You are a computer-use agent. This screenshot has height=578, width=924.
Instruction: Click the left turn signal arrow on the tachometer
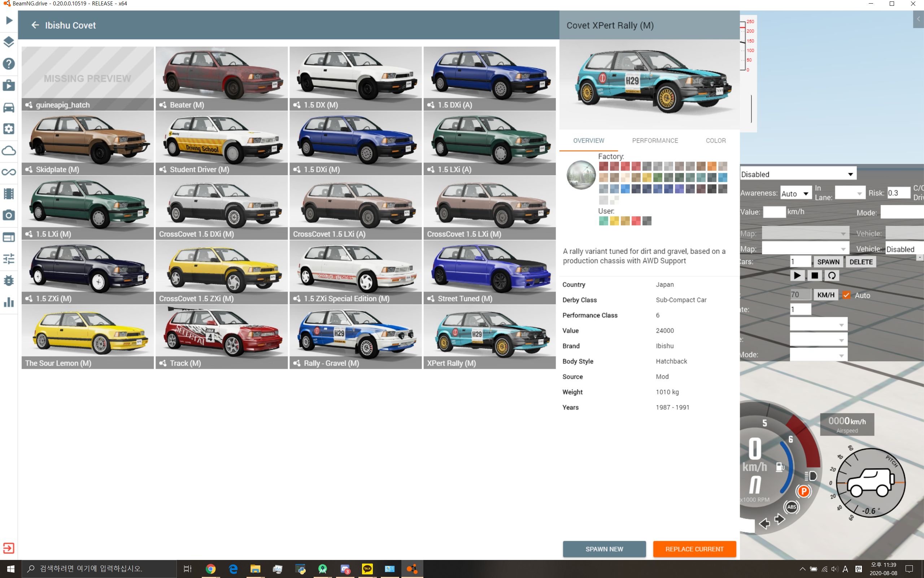[x=764, y=523]
